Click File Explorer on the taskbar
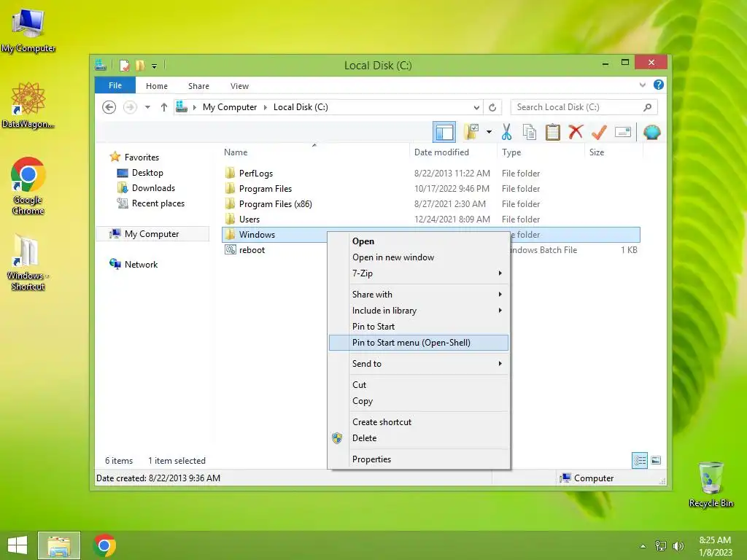The height and width of the screenshot is (560, 747). pos(59,545)
